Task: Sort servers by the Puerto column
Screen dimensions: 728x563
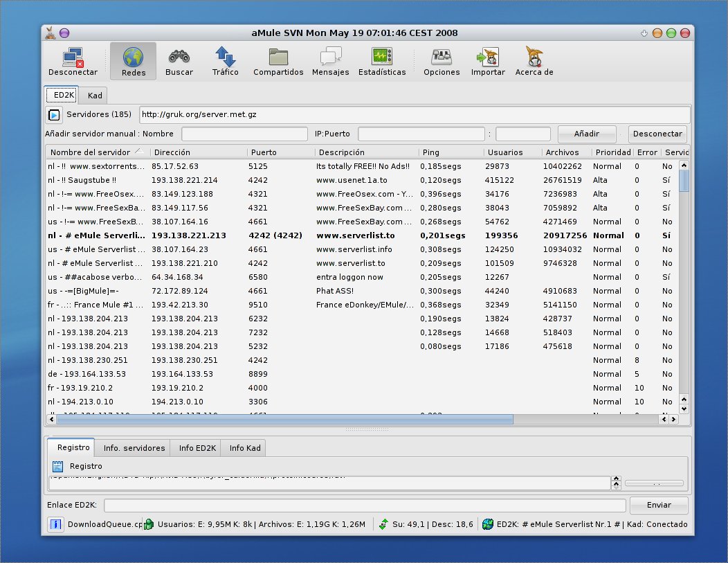Action: 281,152
